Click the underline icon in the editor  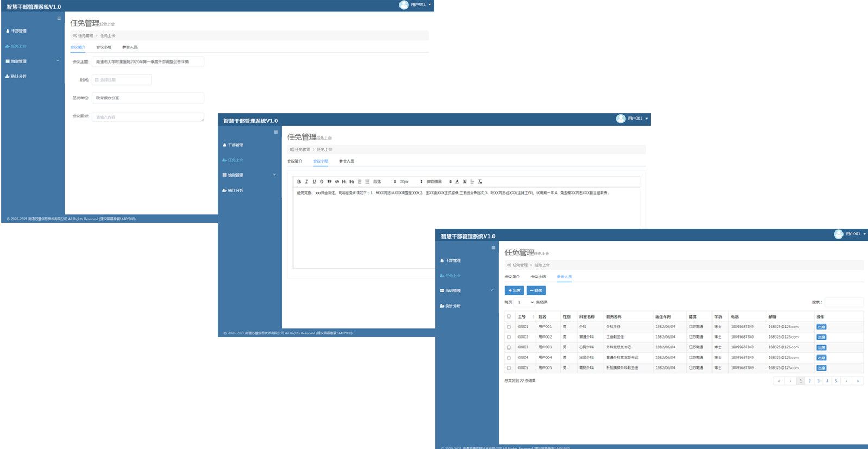coord(314,182)
